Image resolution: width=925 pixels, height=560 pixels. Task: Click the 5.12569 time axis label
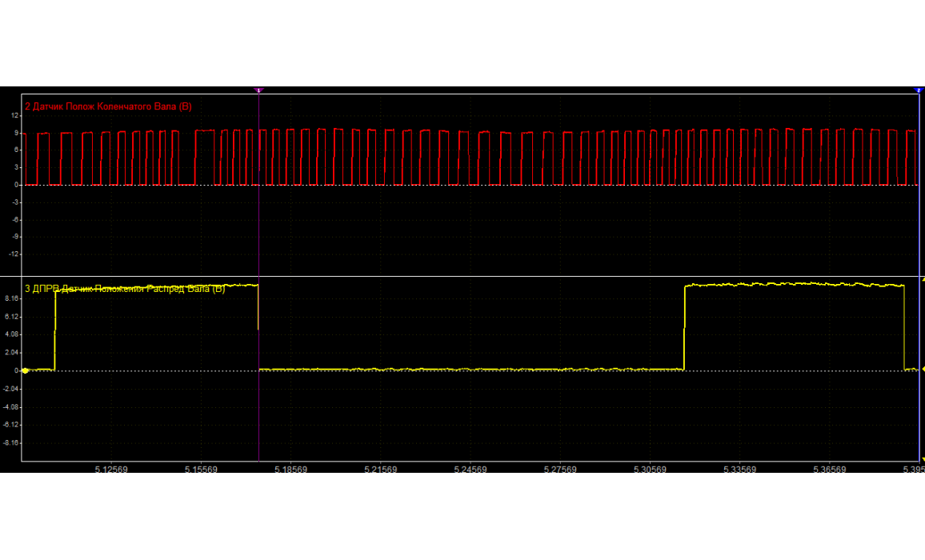[x=111, y=470]
